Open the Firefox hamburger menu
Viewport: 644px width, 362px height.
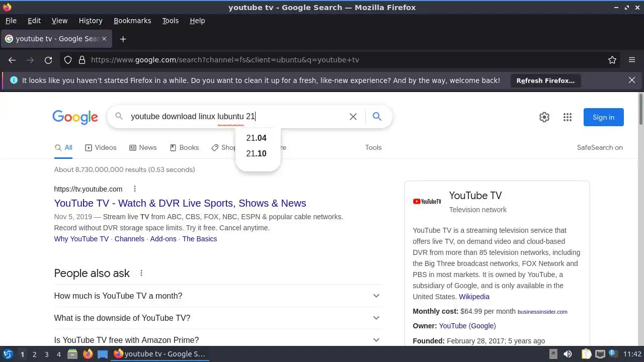pyautogui.click(x=632, y=60)
